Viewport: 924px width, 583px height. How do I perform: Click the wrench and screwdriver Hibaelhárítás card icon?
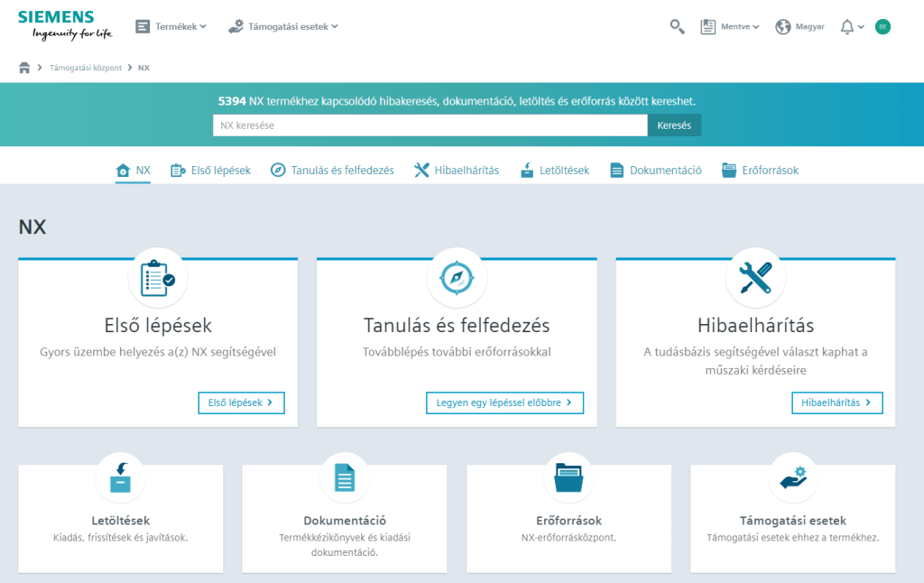[x=755, y=279]
